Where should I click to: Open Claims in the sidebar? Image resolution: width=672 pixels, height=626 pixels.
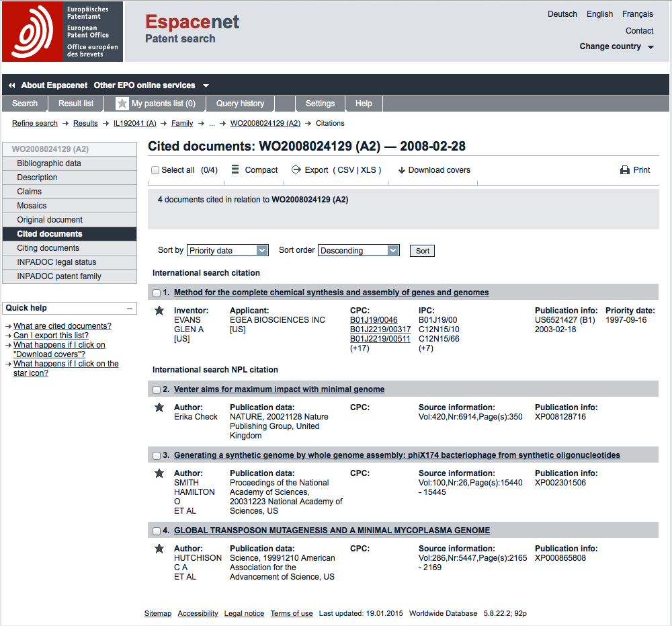pyautogui.click(x=69, y=192)
